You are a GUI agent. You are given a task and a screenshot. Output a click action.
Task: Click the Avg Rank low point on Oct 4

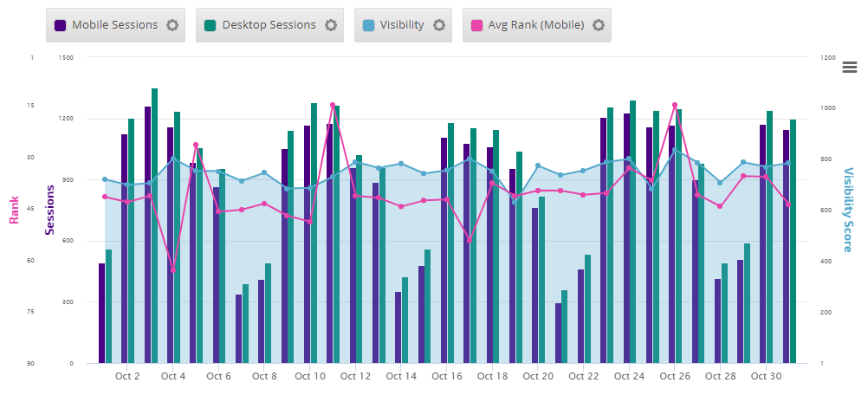coord(173,270)
